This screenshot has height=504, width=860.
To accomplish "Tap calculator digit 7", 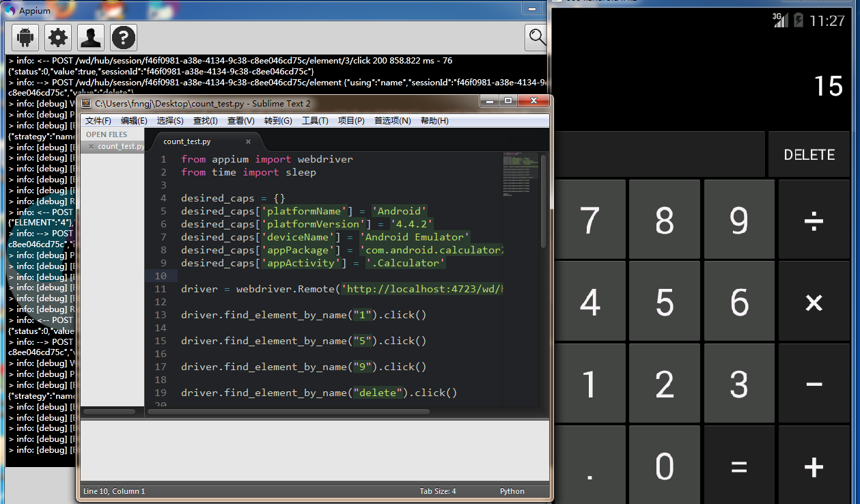I will coord(589,221).
